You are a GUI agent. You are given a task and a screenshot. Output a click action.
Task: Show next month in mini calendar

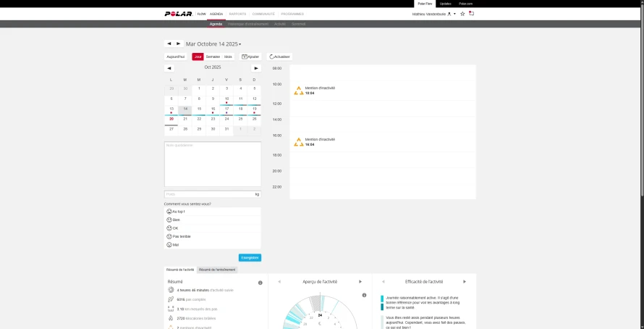pyautogui.click(x=256, y=68)
